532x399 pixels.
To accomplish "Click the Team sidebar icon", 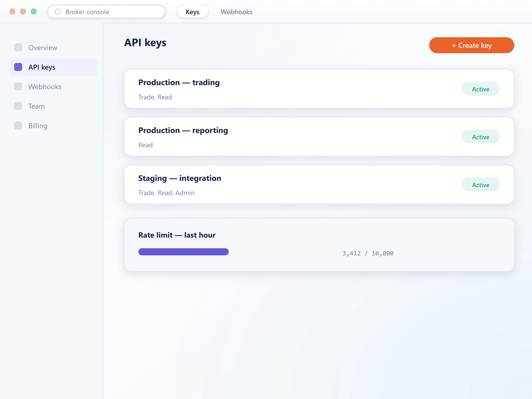I will [x=18, y=106].
